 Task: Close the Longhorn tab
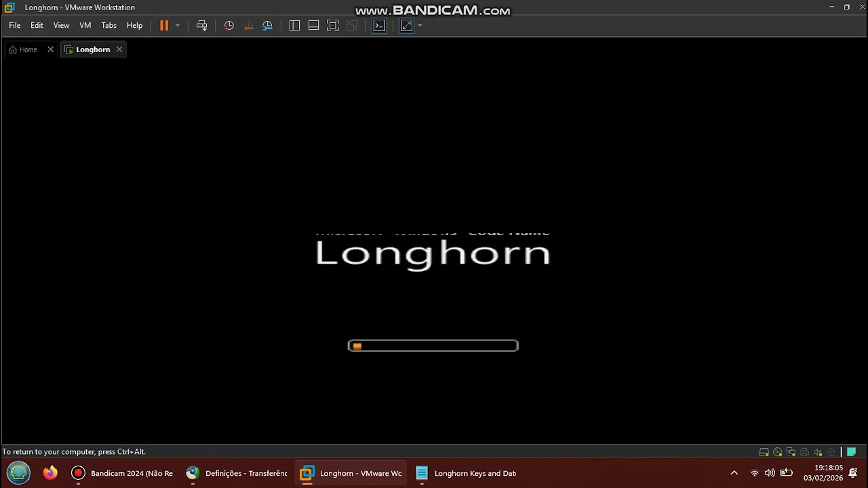(x=119, y=49)
